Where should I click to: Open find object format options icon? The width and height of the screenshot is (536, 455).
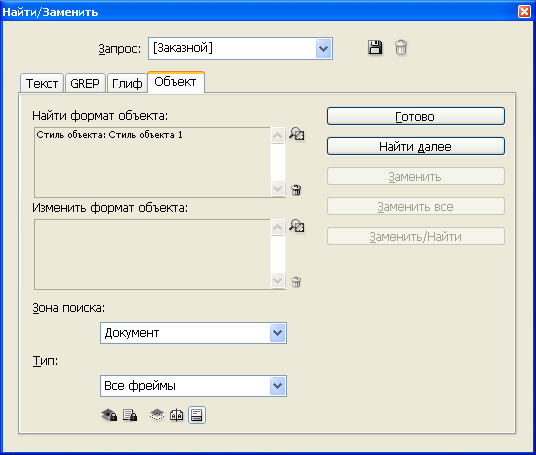297,134
